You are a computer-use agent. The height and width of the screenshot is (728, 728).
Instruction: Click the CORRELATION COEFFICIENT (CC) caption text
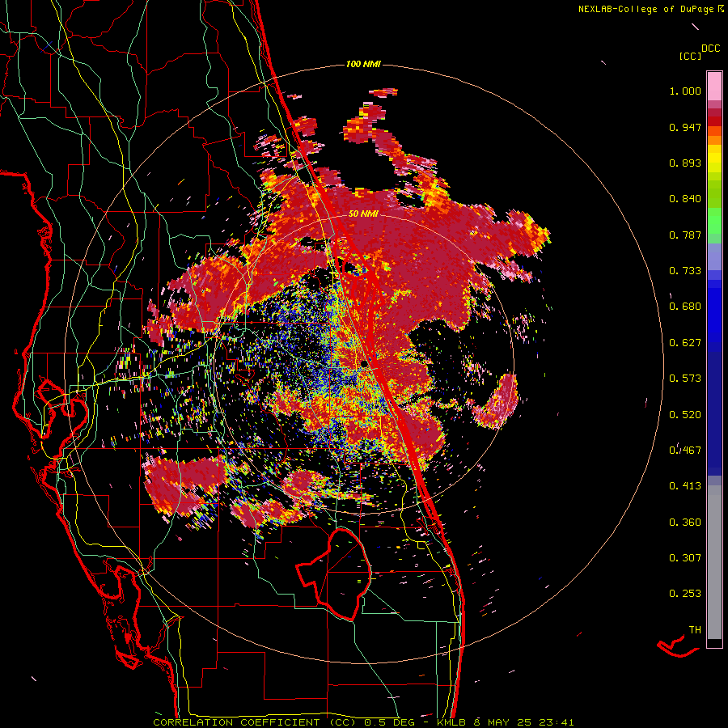pyautogui.click(x=254, y=722)
